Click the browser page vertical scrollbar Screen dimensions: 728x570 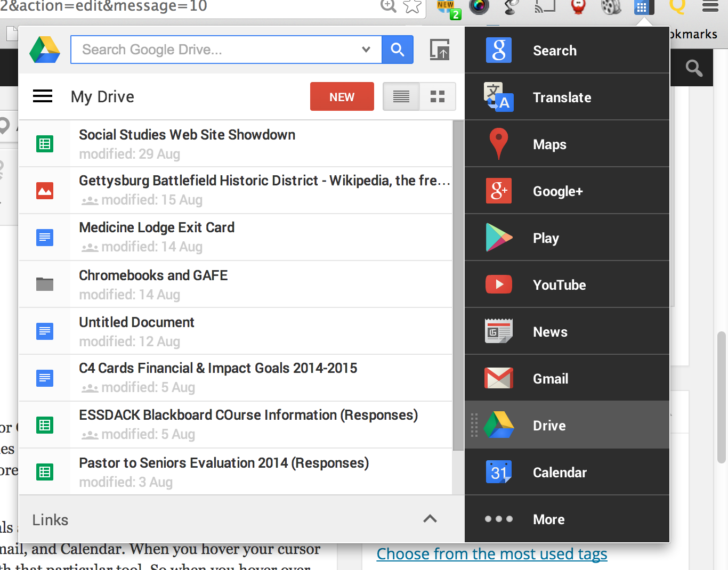722,397
